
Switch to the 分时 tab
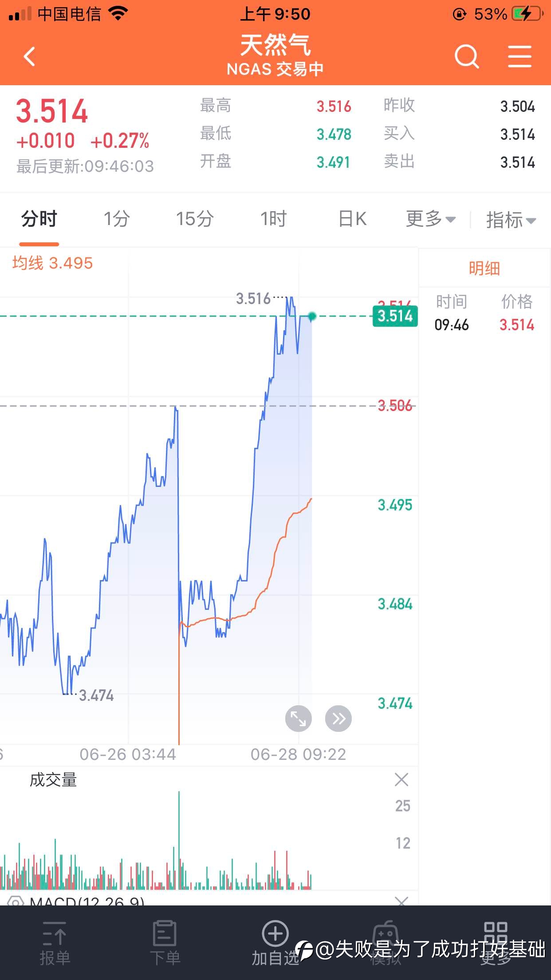[x=39, y=219]
